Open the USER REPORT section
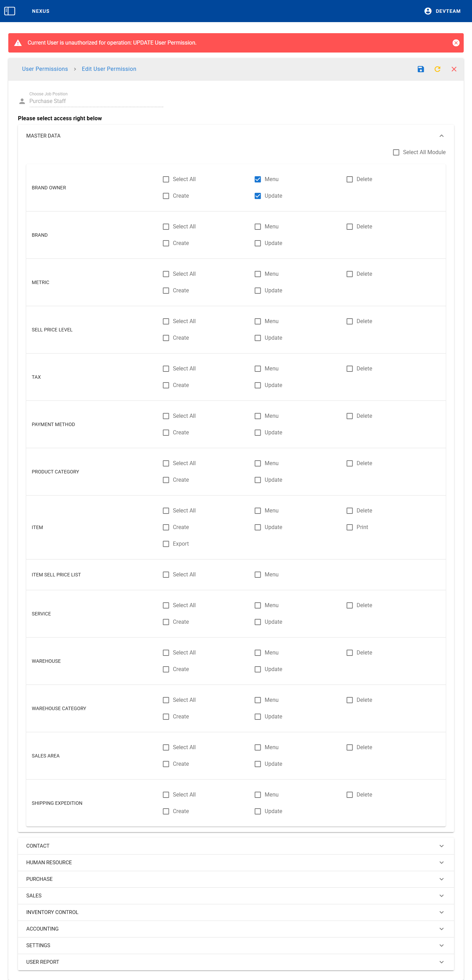The height and width of the screenshot is (980, 472). click(x=441, y=962)
